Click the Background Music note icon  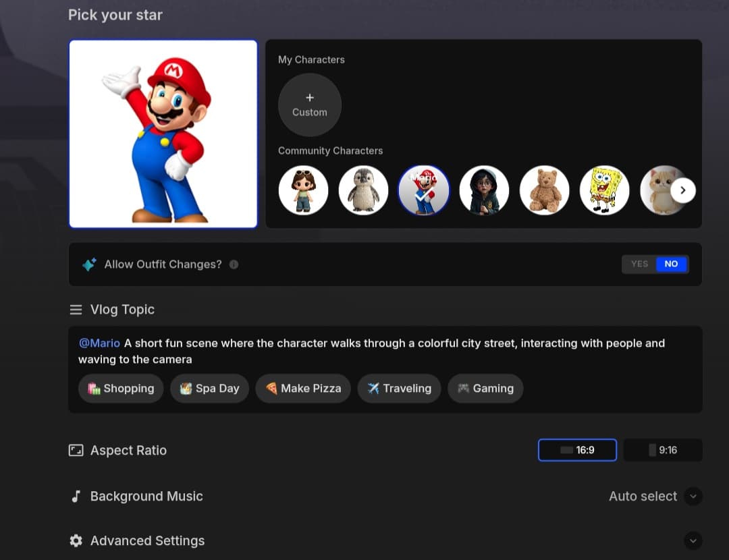click(76, 497)
